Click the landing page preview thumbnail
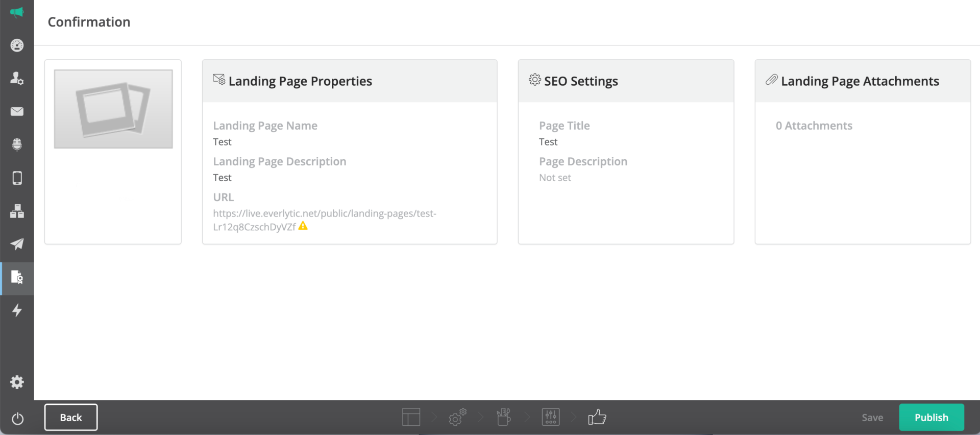The image size is (980, 435). click(x=113, y=109)
